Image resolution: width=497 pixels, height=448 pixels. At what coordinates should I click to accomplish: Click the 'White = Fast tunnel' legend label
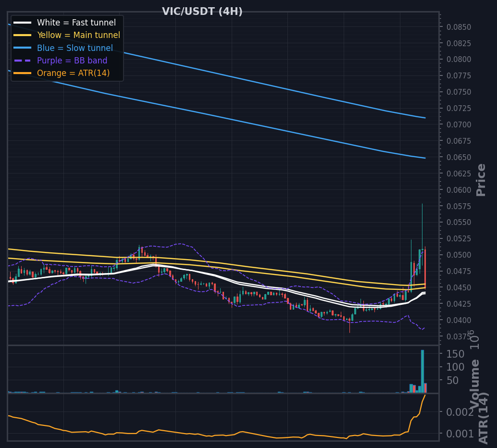76,23
